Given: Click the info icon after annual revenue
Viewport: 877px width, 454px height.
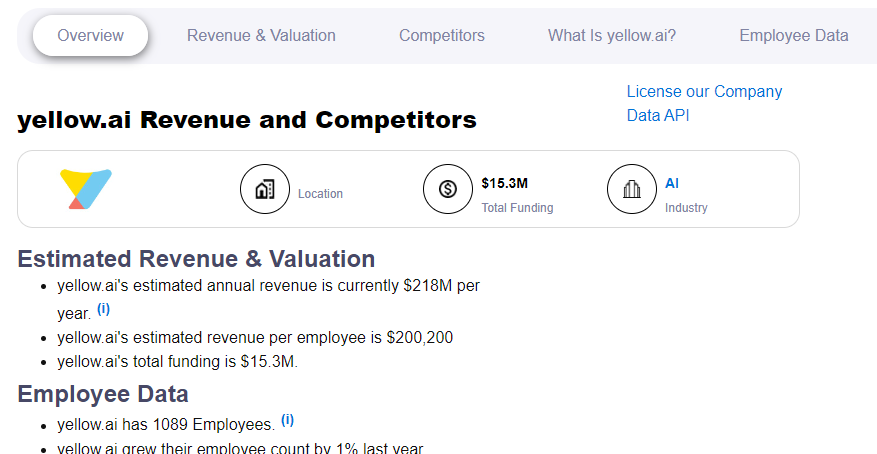Looking at the screenshot, I should point(103,309).
